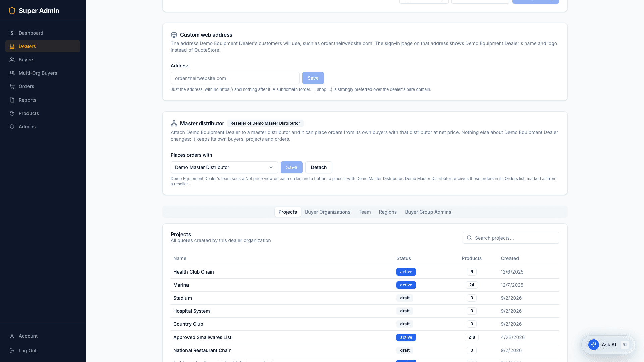Open the Ask AI assistant button
Image resolution: width=644 pixels, height=362 pixels.
(608, 345)
